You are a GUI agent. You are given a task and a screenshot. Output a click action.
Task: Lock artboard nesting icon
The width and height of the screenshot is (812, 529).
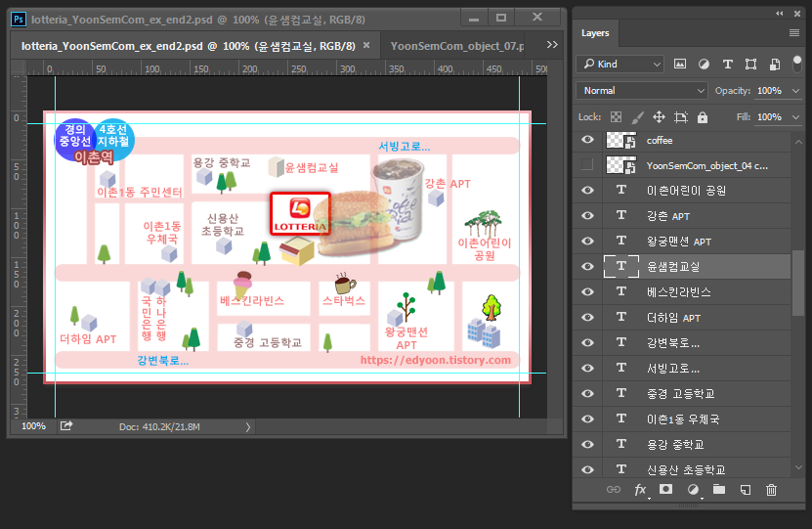tap(680, 117)
